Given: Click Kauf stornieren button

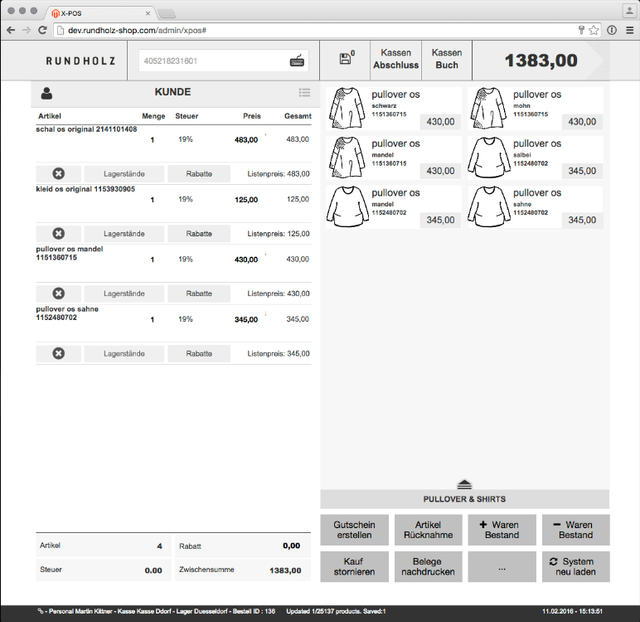Looking at the screenshot, I should point(354,567).
